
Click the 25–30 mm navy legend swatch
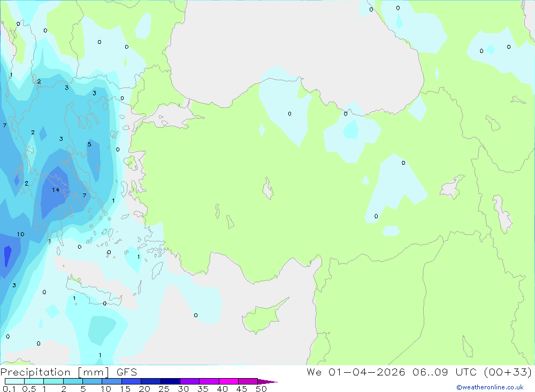point(170,381)
